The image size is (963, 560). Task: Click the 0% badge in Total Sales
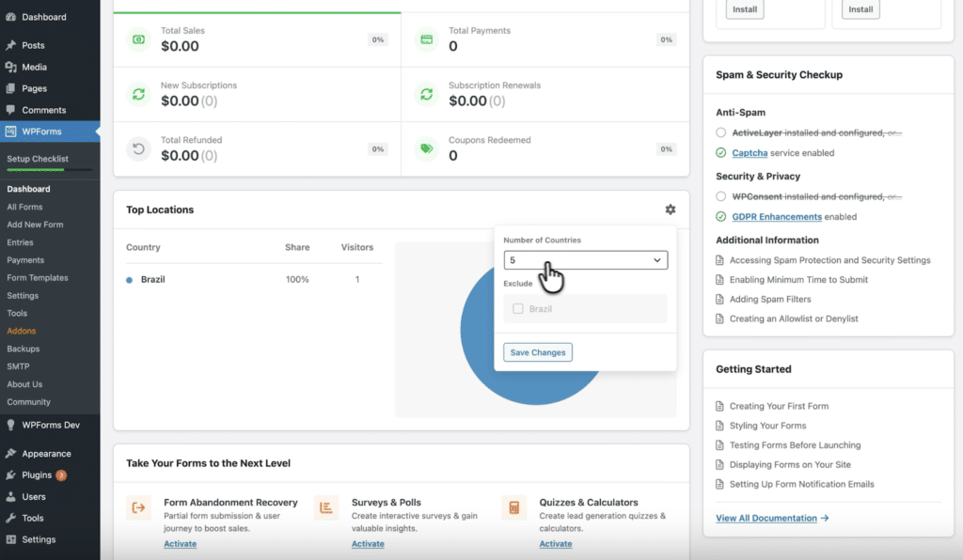pyautogui.click(x=378, y=39)
